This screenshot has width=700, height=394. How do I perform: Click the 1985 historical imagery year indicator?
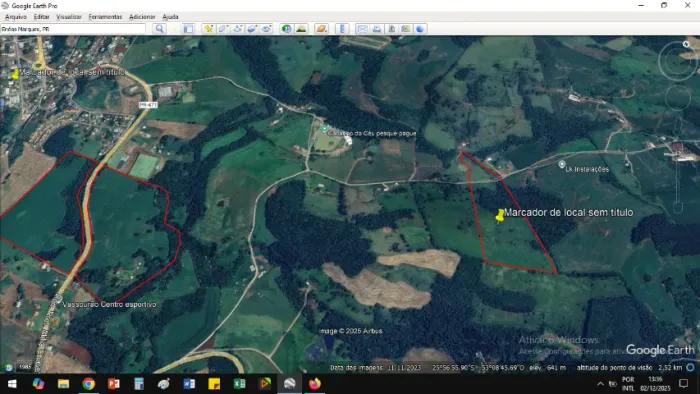pos(25,367)
